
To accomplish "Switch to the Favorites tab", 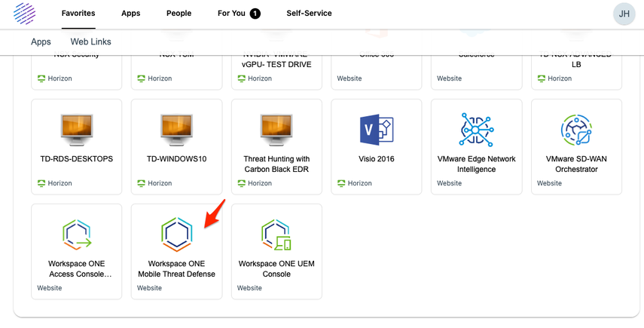I will (x=78, y=14).
